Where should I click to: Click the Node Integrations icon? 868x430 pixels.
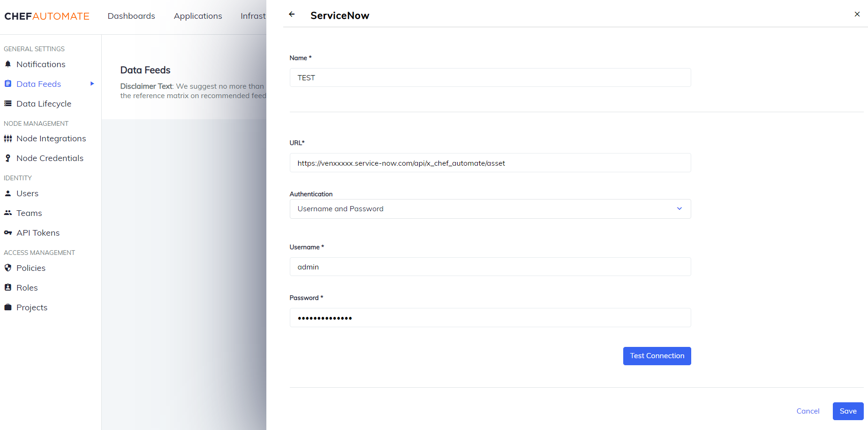tap(8, 138)
